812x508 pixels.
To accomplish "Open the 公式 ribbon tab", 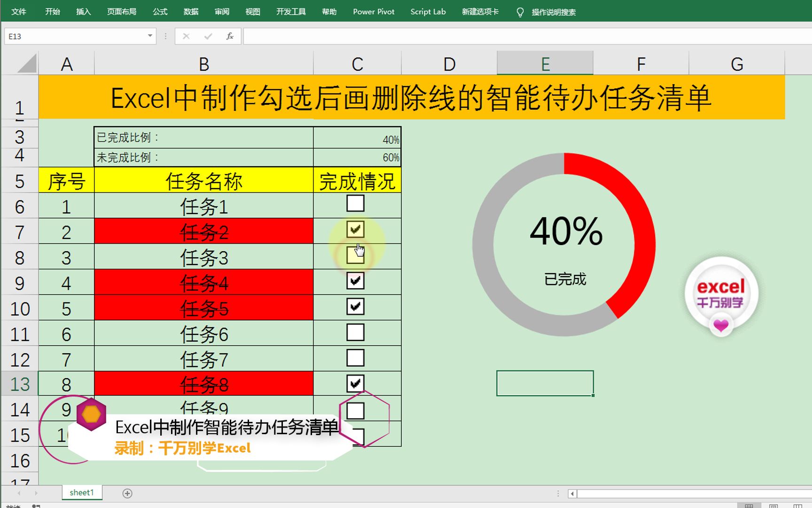I will coord(160,12).
